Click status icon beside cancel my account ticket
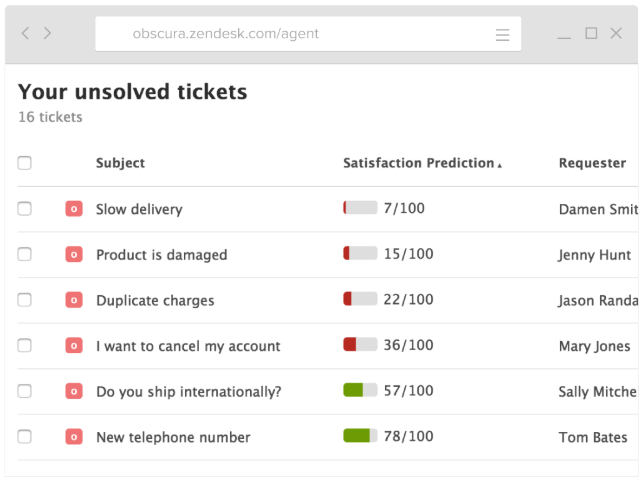Screen dimensions: 643x484 (74, 345)
